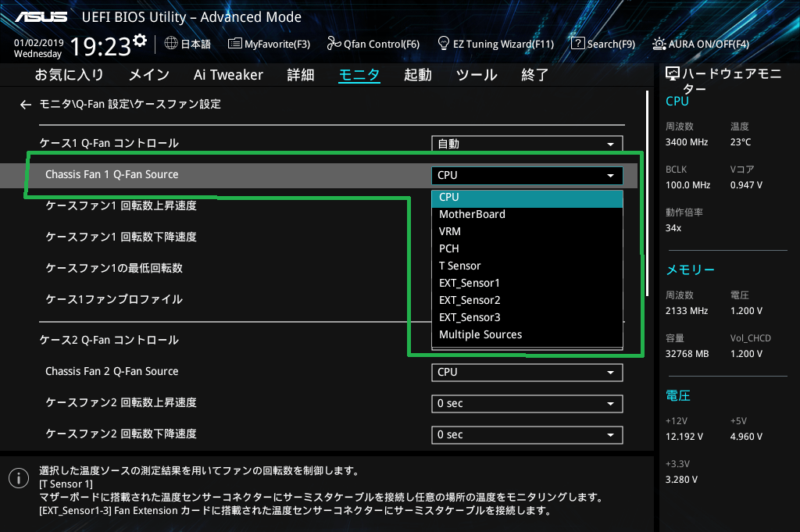Select PCH in the source list
The width and height of the screenshot is (800, 532).
point(527,249)
